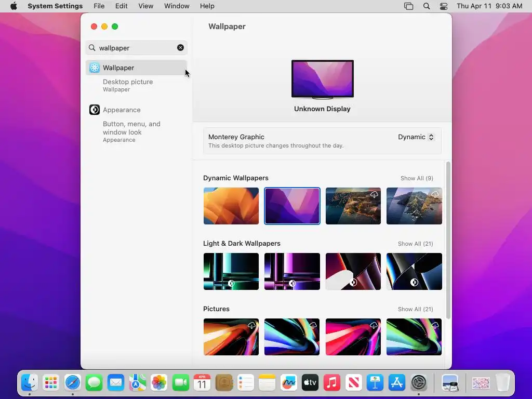
Task: Open Apple TV from the Dock
Action: coord(310,383)
